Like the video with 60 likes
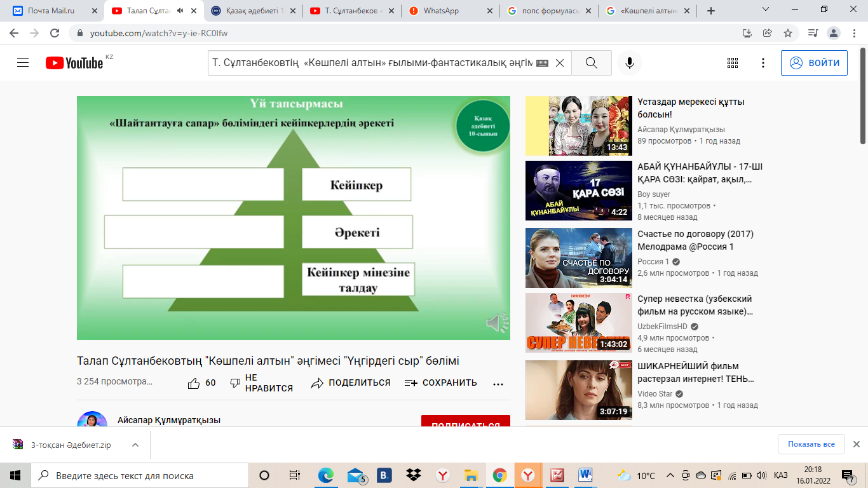This screenshot has width=868, height=488. click(201, 383)
